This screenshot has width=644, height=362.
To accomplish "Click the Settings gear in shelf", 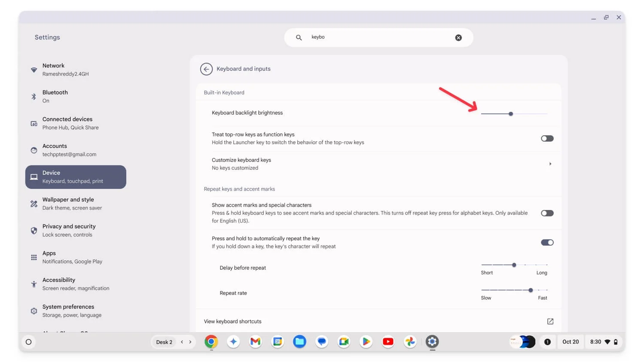I will pos(432,342).
